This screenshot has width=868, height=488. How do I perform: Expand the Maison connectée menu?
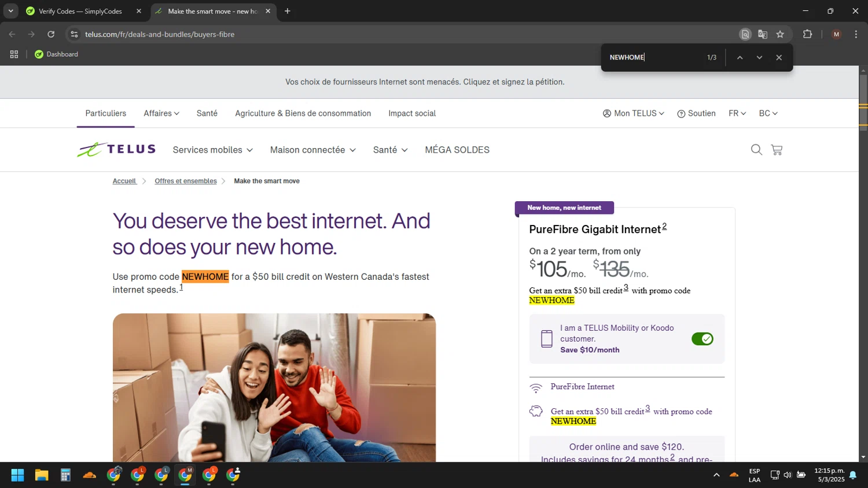coord(312,150)
